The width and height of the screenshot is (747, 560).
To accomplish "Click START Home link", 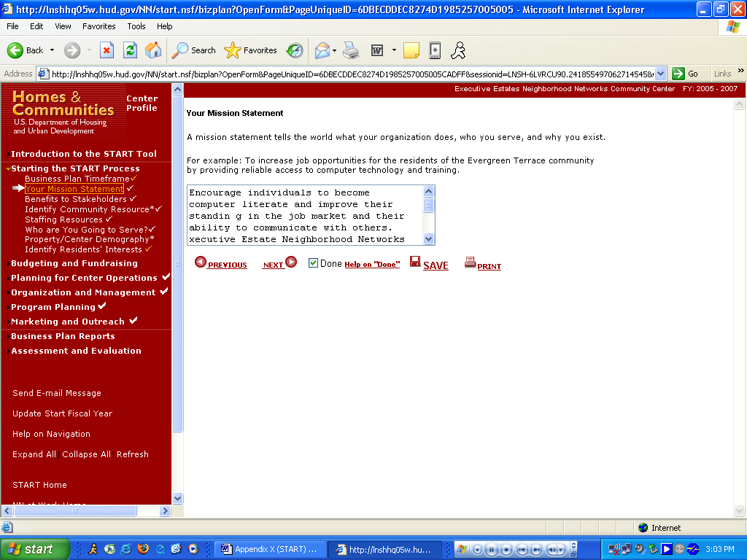I will click(x=39, y=485).
